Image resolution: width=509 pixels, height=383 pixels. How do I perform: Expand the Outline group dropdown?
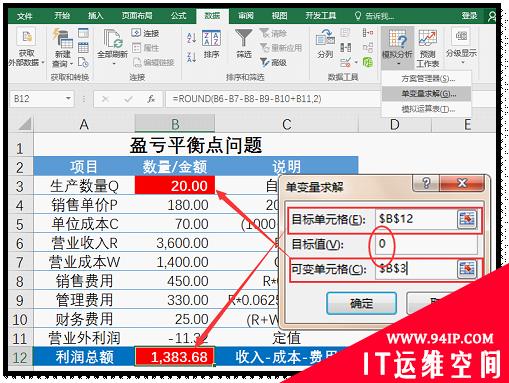point(462,46)
